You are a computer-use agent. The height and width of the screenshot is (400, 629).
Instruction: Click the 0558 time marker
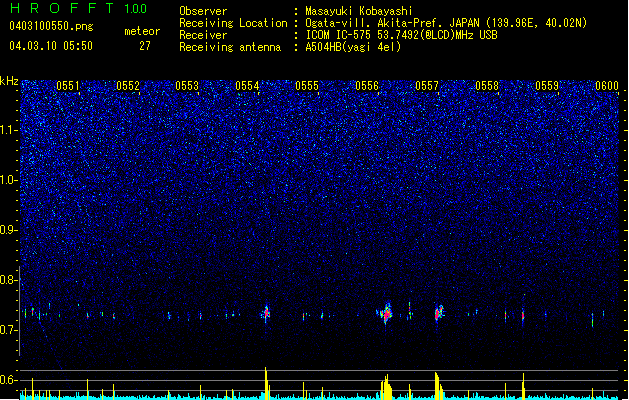pos(487,86)
